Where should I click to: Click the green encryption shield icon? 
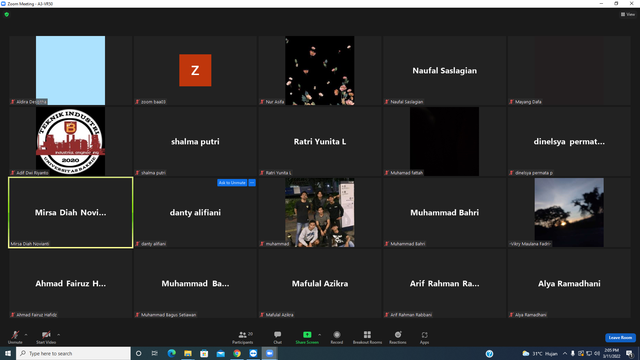(x=7, y=14)
